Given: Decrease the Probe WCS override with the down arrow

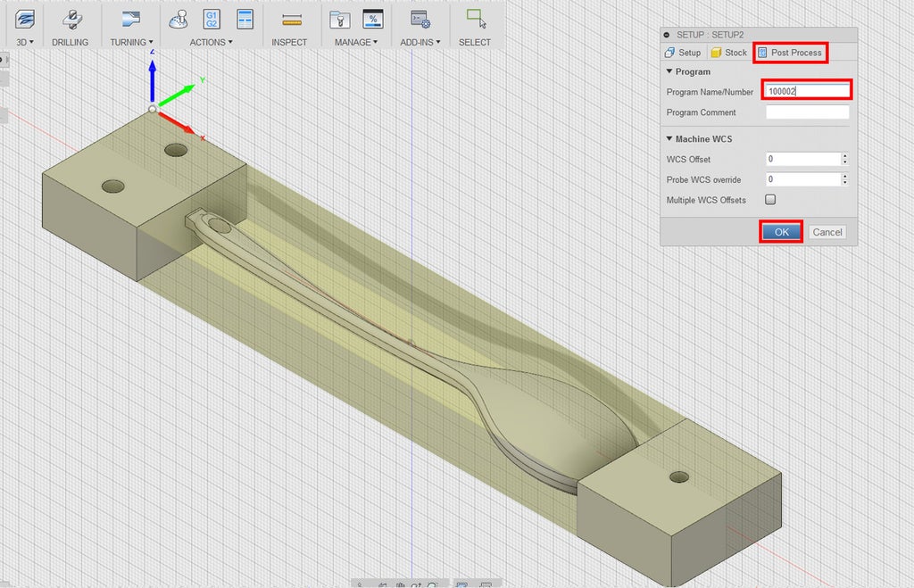Looking at the screenshot, I should [844, 182].
